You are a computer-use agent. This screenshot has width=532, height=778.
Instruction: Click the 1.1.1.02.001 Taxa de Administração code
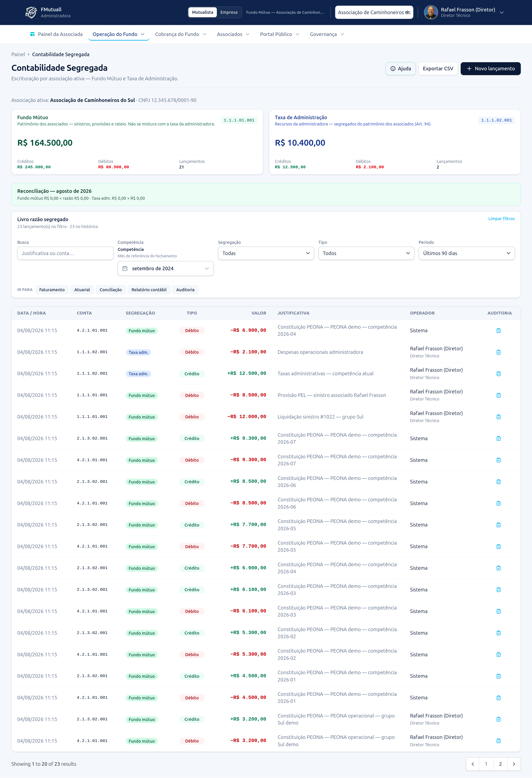click(x=496, y=120)
